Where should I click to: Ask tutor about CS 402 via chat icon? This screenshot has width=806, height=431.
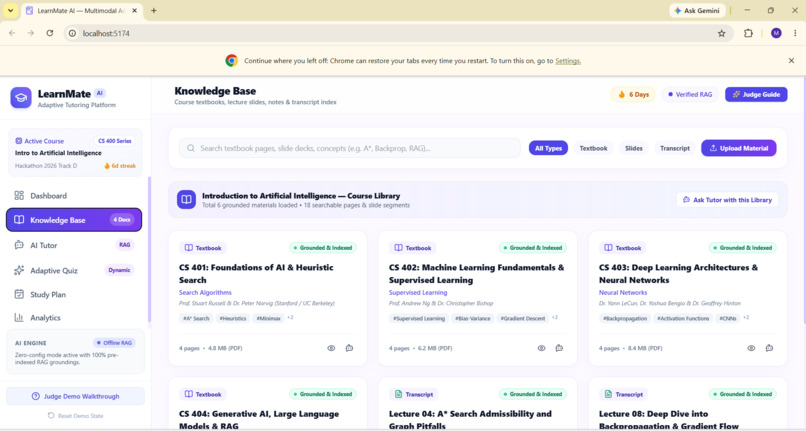[x=559, y=348]
